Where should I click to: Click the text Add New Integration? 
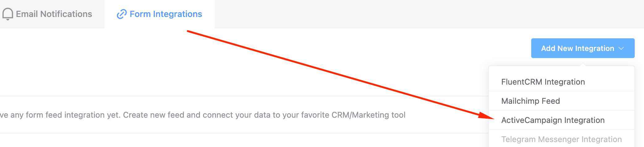coord(578,48)
